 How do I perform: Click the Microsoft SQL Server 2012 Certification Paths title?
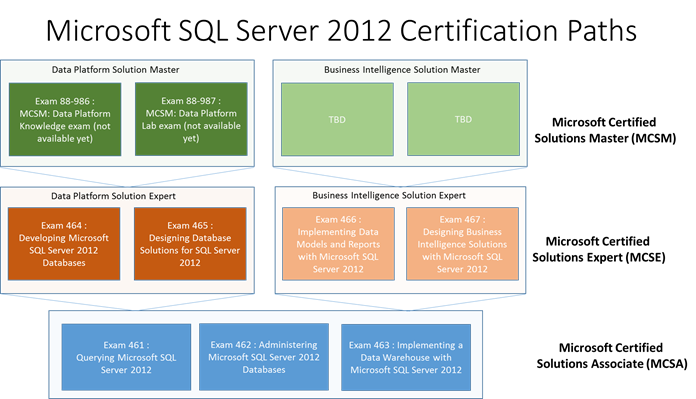341,30
